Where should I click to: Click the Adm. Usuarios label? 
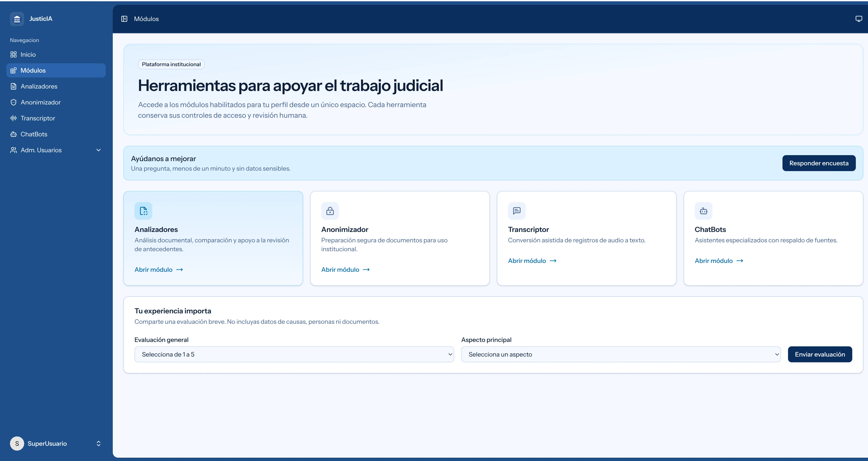pyautogui.click(x=41, y=150)
